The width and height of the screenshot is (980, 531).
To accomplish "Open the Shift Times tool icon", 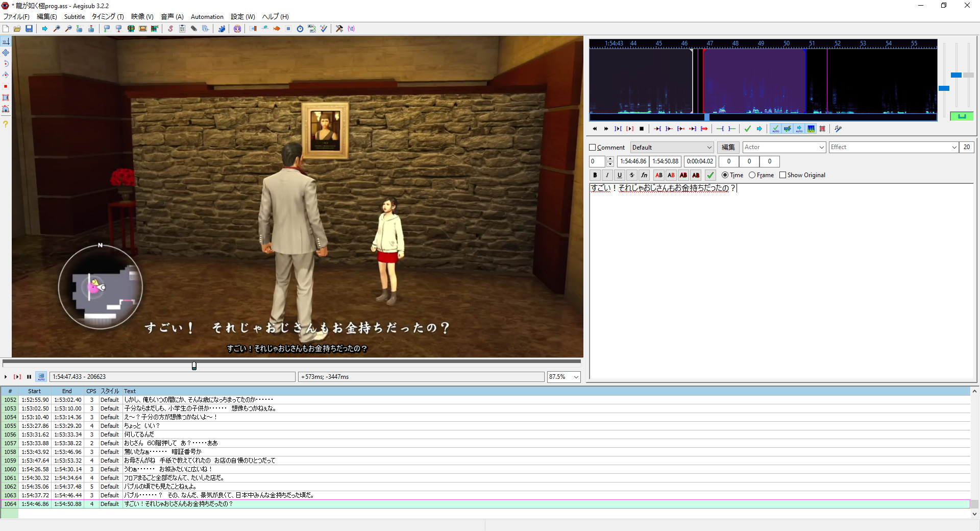I will [253, 29].
